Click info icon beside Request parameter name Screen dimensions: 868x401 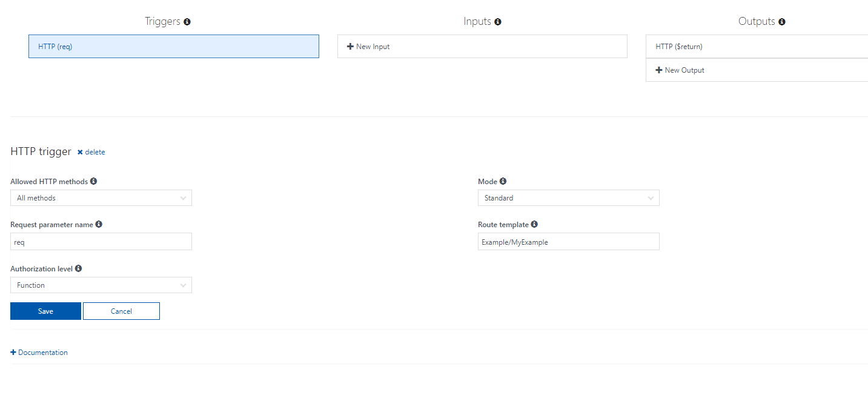click(x=99, y=224)
